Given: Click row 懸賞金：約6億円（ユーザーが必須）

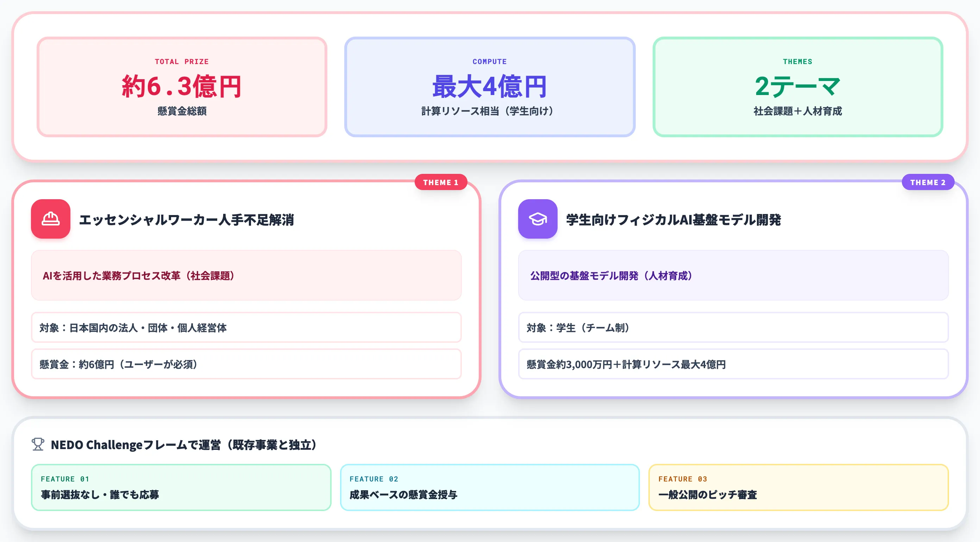Looking at the screenshot, I should pyautogui.click(x=246, y=364).
